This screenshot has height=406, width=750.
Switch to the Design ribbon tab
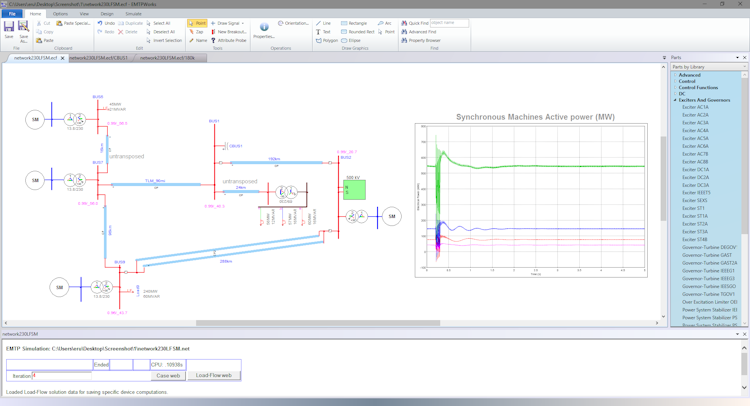pos(107,14)
